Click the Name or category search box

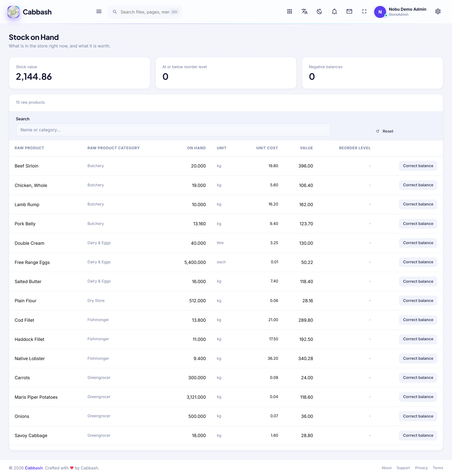point(173,130)
